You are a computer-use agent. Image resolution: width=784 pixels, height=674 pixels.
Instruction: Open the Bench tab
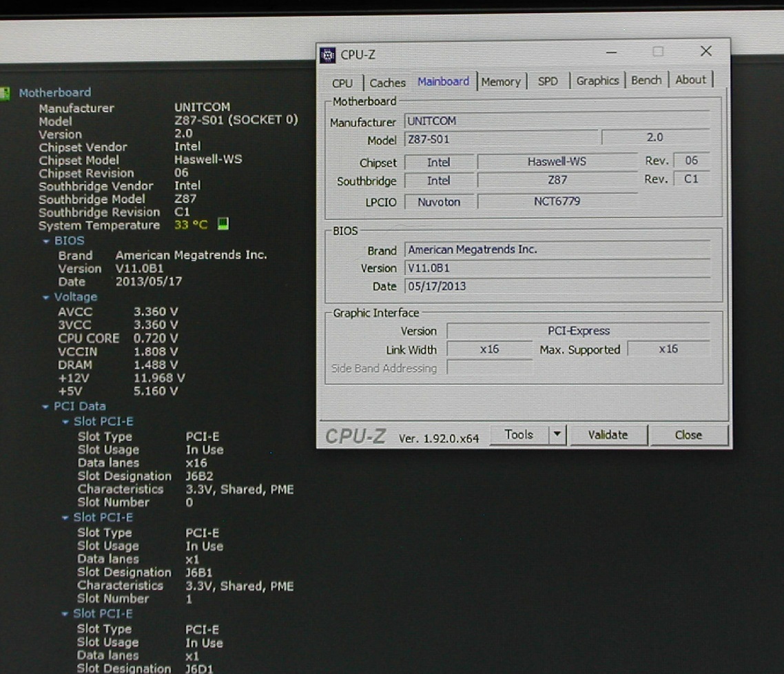click(646, 80)
